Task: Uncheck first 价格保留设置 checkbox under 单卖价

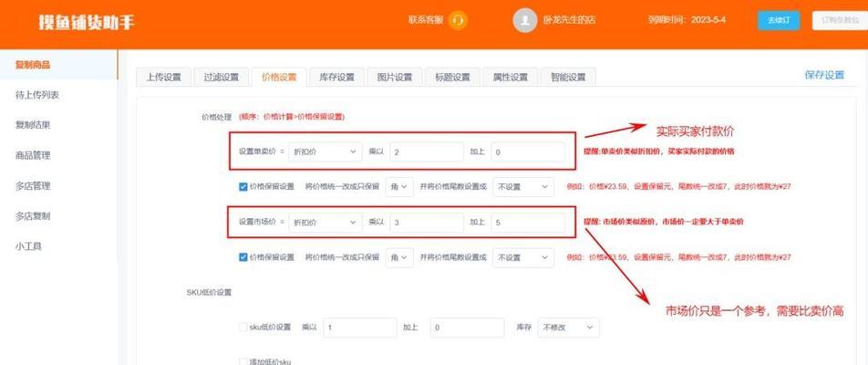Action: click(x=243, y=187)
